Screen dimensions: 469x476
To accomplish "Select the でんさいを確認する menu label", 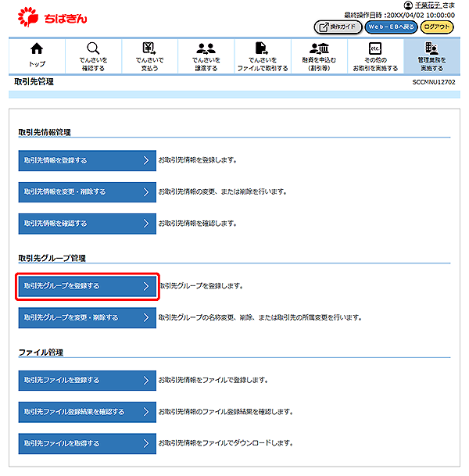I will (93, 64).
